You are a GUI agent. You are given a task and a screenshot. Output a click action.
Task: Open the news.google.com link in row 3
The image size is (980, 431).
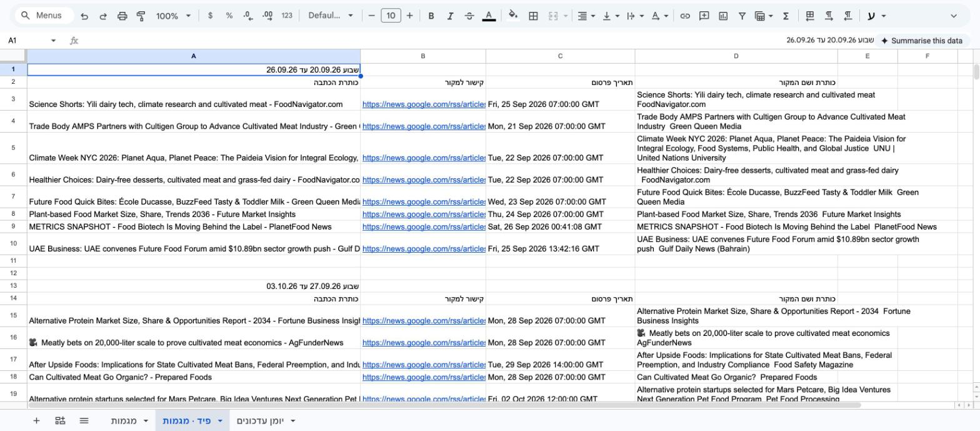424,104
